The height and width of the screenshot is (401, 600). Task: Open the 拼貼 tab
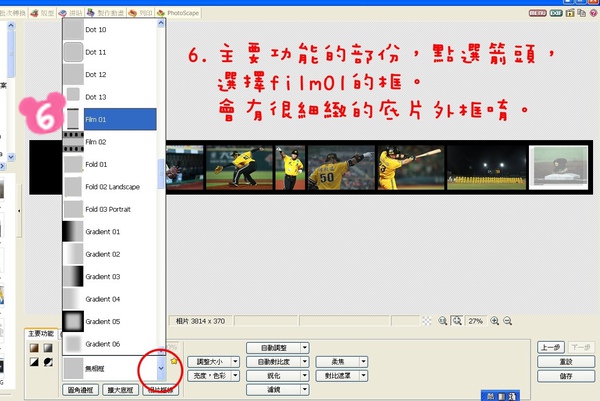coord(71,13)
